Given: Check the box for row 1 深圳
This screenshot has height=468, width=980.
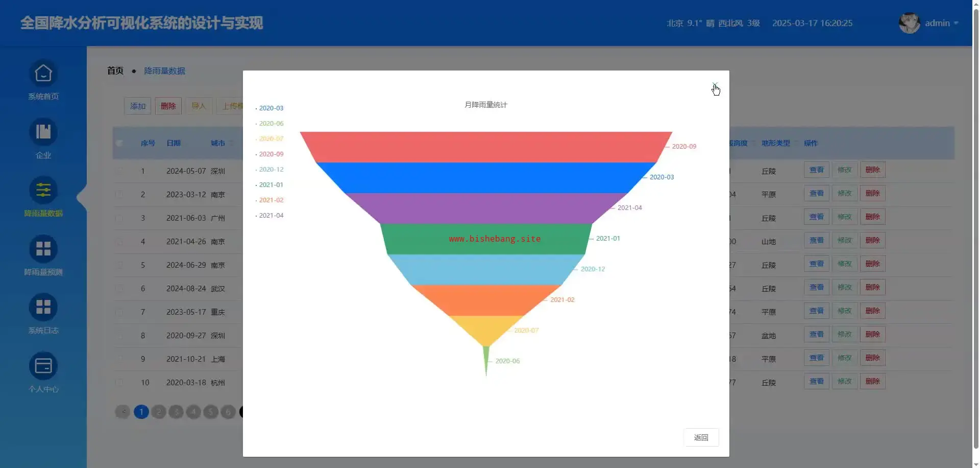Looking at the screenshot, I should pos(119,171).
